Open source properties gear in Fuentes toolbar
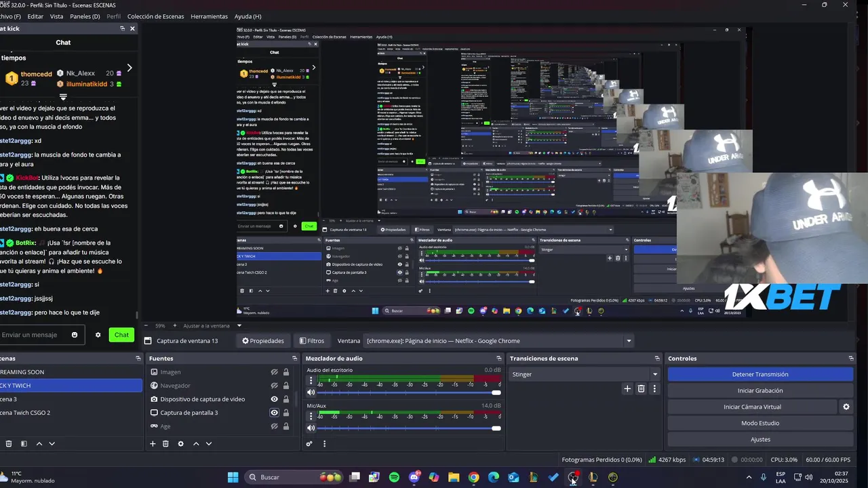 [x=180, y=444]
